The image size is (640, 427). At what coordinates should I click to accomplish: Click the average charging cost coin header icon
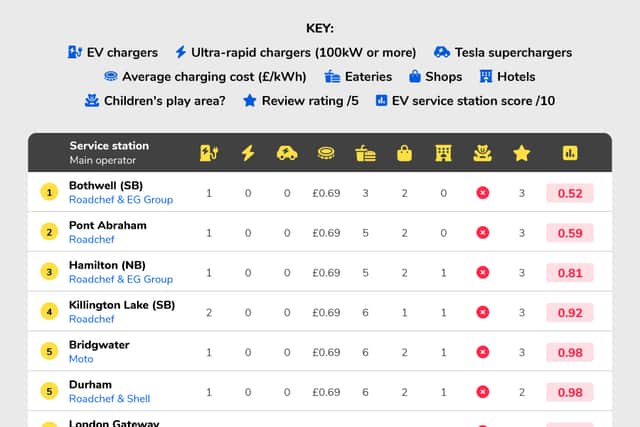click(326, 153)
